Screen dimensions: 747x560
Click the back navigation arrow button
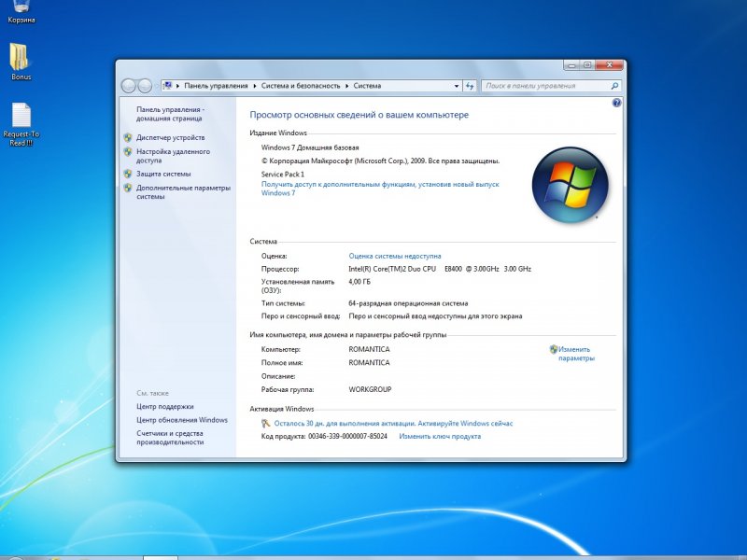click(129, 86)
